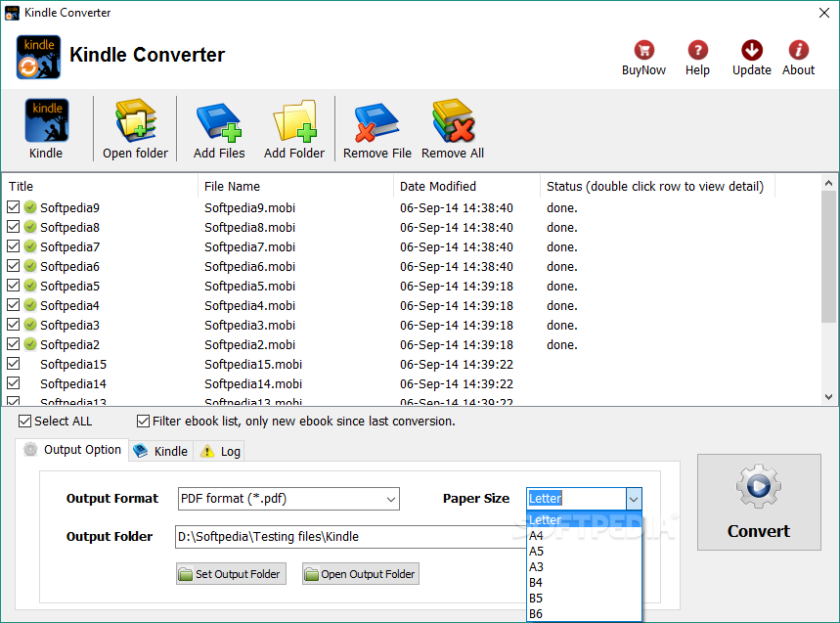Image resolution: width=840 pixels, height=623 pixels.
Task: Close the Kindle Converter window
Action: click(x=824, y=13)
